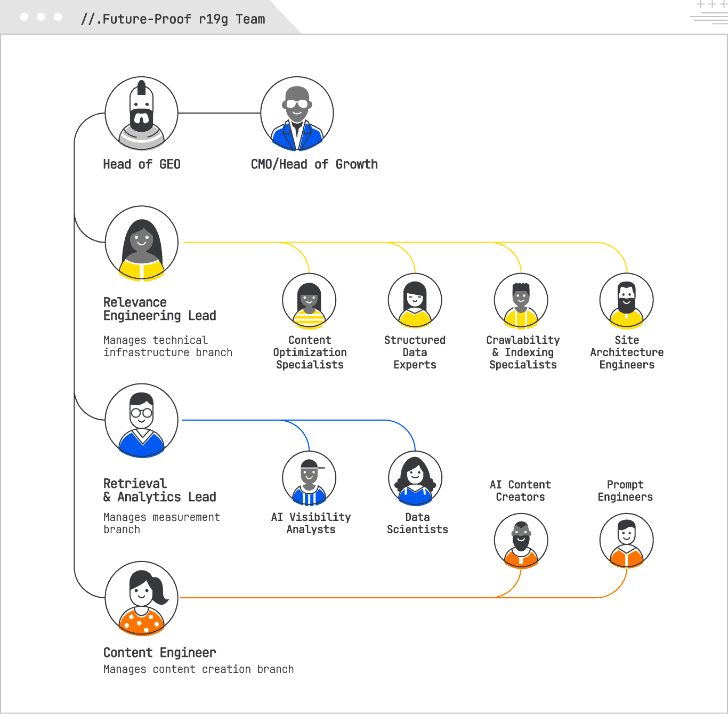Click the Data Scientists avatar

coord(415,478)
